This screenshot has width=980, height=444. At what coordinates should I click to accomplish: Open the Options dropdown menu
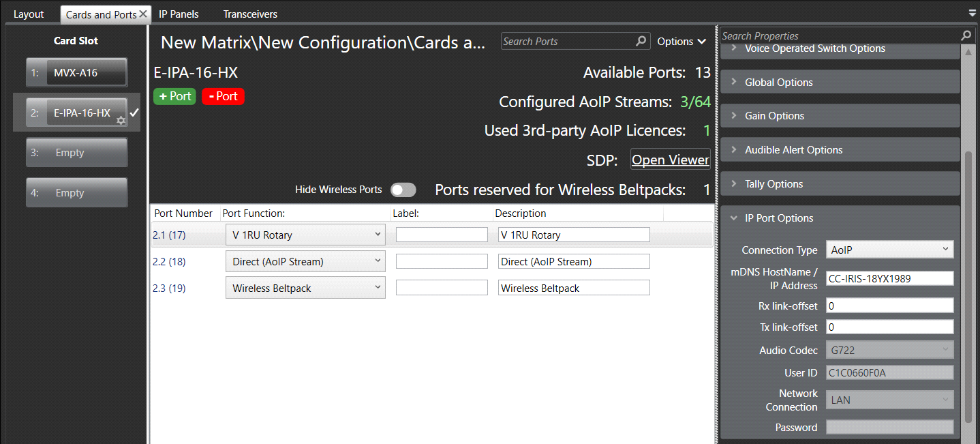[681, 42]
